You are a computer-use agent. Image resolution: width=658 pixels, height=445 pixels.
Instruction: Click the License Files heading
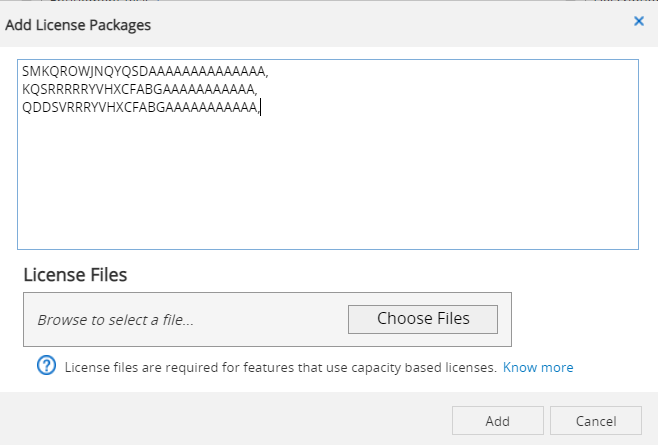click(x=75, y=275)
